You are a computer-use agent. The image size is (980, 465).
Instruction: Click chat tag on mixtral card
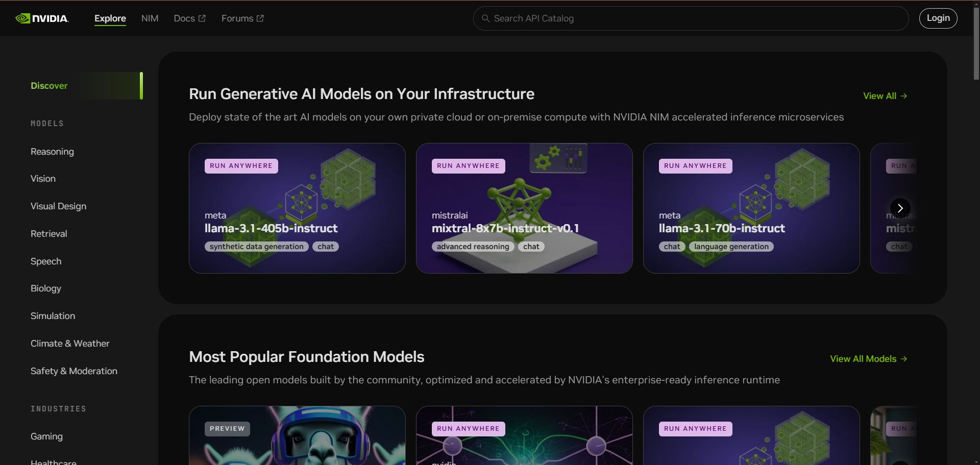pyautogui.click(x=531, y=247)
